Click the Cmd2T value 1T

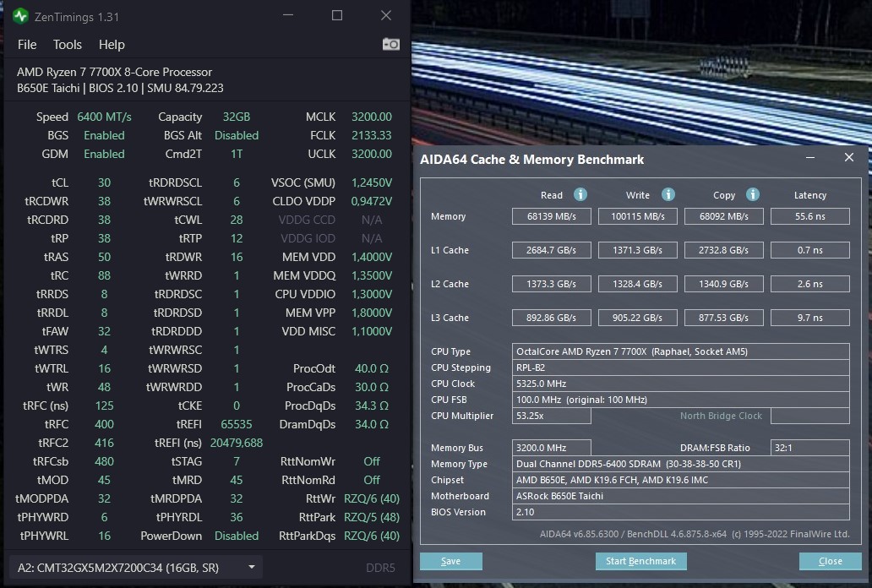237,154
